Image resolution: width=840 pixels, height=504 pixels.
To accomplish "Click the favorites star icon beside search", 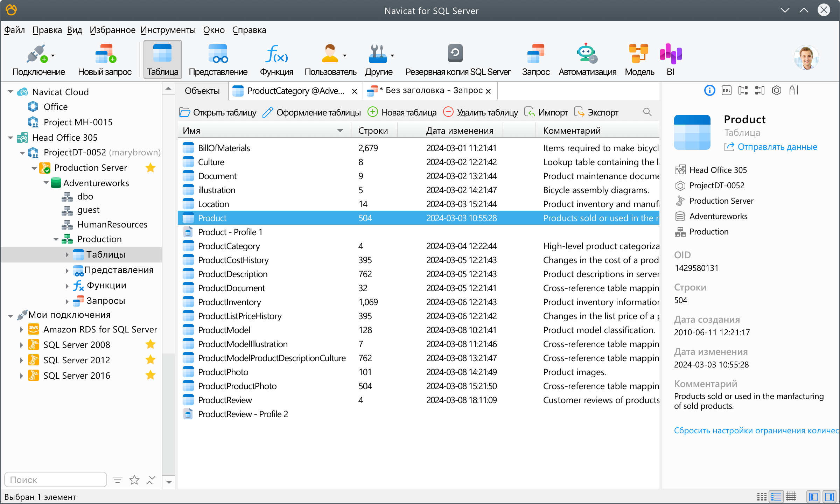I will pyautogui.click(x=134, y=480).
